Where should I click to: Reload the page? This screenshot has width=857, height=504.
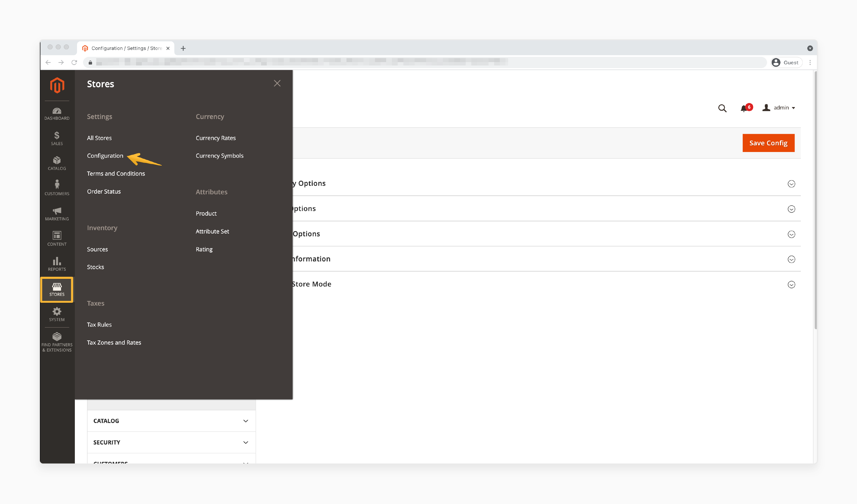pos(74,63)
